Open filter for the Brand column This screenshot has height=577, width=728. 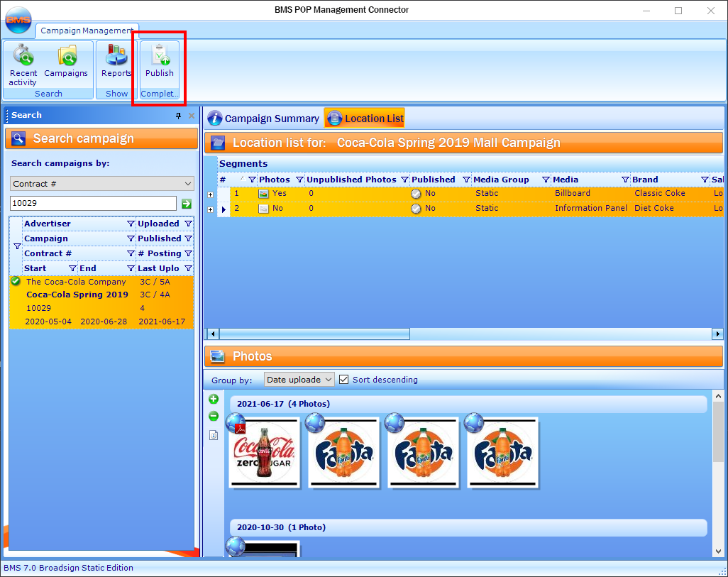[x=705, y=180]
